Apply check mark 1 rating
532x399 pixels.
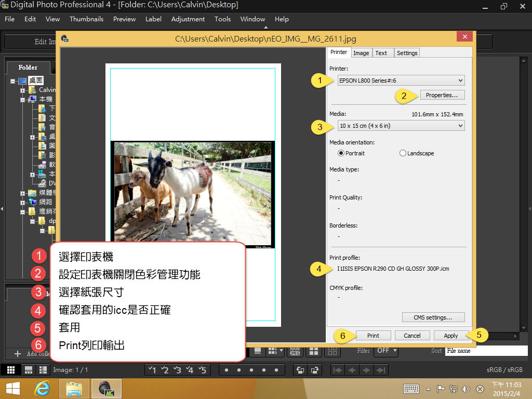pos(153,370)
